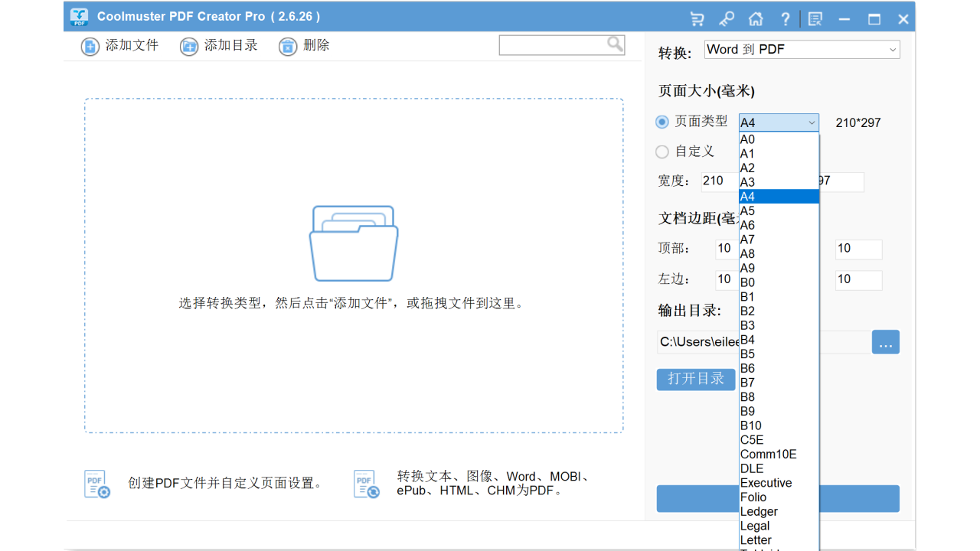Screen dimensions: 980x551
Task: Click the ... browse button for output directory
Action: pos(886,342)
